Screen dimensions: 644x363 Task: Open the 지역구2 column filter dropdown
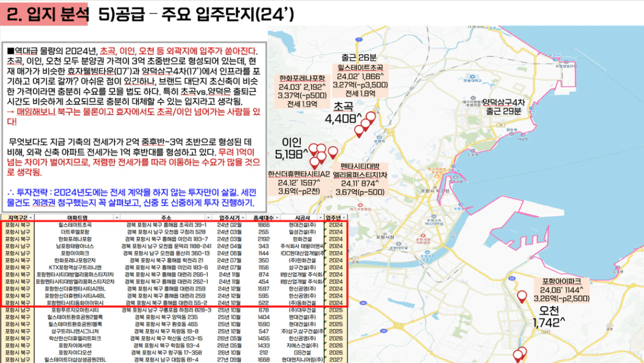(x=31, y=217)
